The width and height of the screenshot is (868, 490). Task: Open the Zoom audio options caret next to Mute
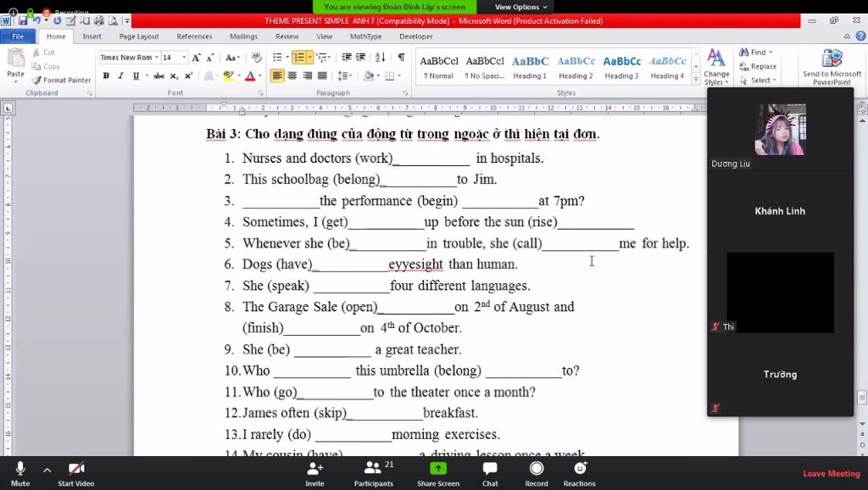click(47, 470)
